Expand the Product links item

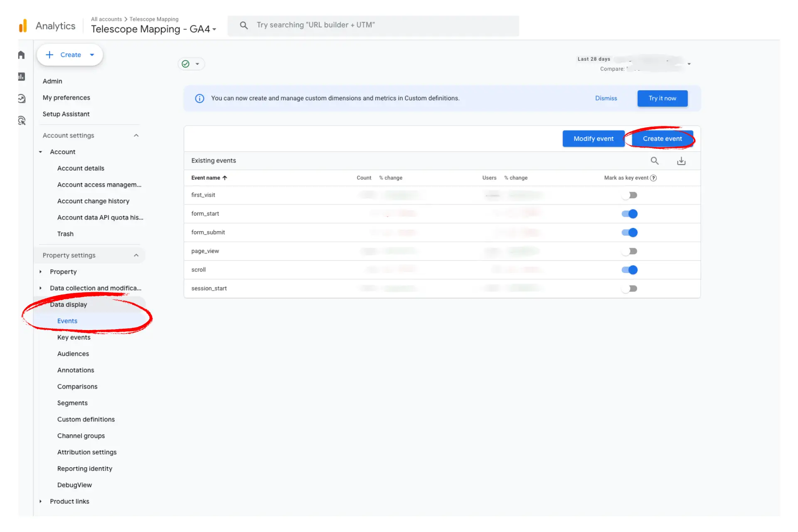click(40, 502)
